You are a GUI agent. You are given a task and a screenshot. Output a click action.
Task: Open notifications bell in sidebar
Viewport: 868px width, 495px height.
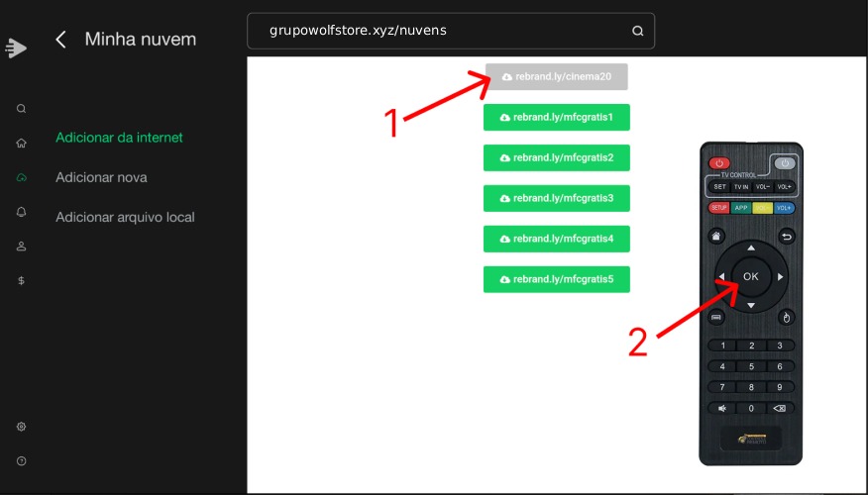coord(21,212)
